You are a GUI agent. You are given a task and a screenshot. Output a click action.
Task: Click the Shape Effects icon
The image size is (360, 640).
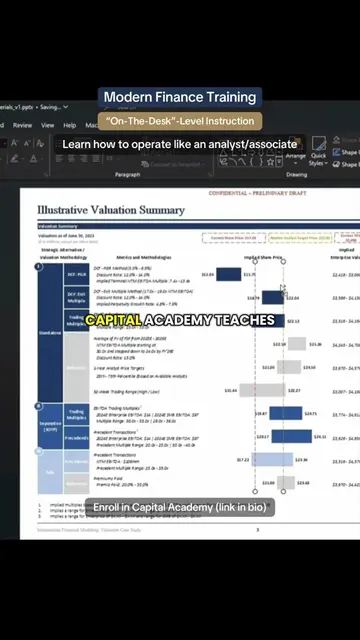pos(336,164)
